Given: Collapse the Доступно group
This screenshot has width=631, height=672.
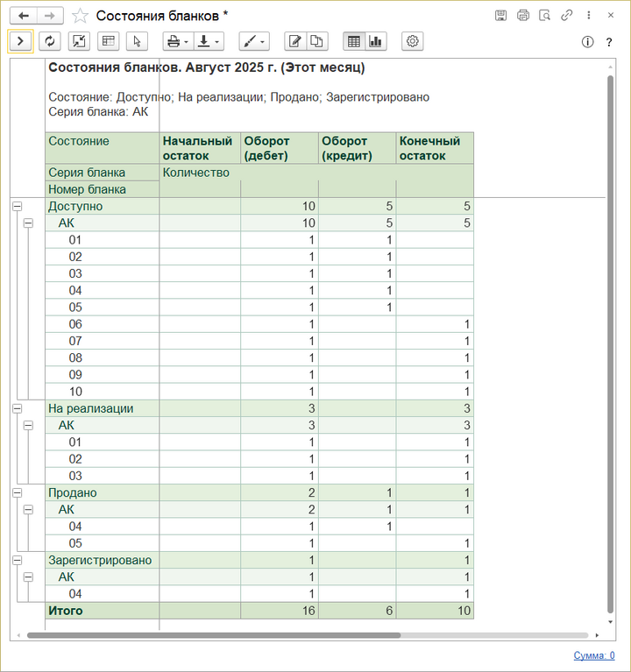Looking at the screenshot, I should (x=17, y=207).
